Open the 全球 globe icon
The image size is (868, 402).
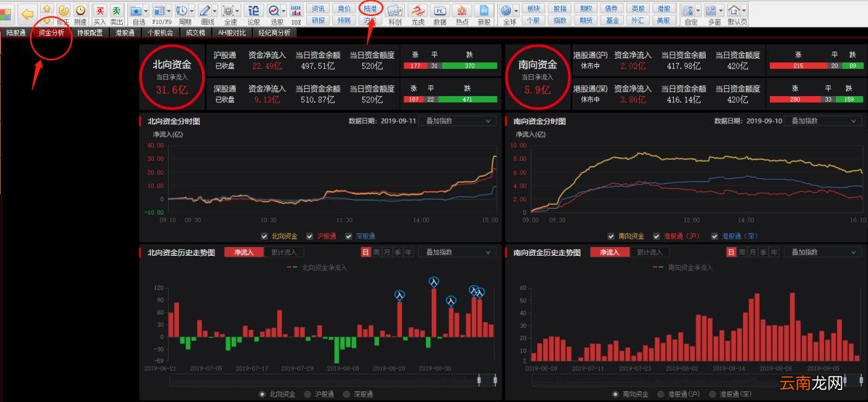506,11
